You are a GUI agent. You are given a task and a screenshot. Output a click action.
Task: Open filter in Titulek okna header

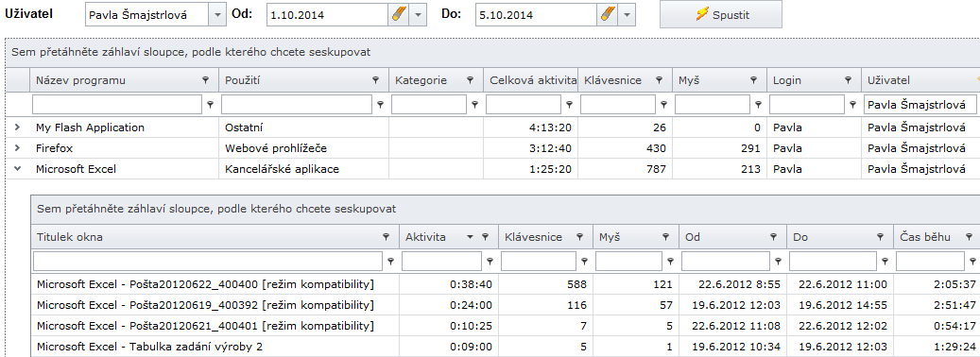[386, 236]
